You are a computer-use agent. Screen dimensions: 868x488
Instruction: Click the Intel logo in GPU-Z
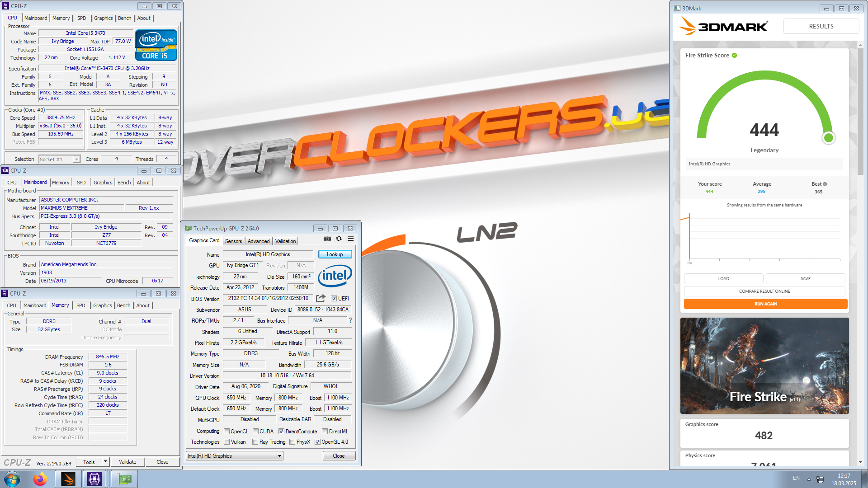tap(335, 276)
